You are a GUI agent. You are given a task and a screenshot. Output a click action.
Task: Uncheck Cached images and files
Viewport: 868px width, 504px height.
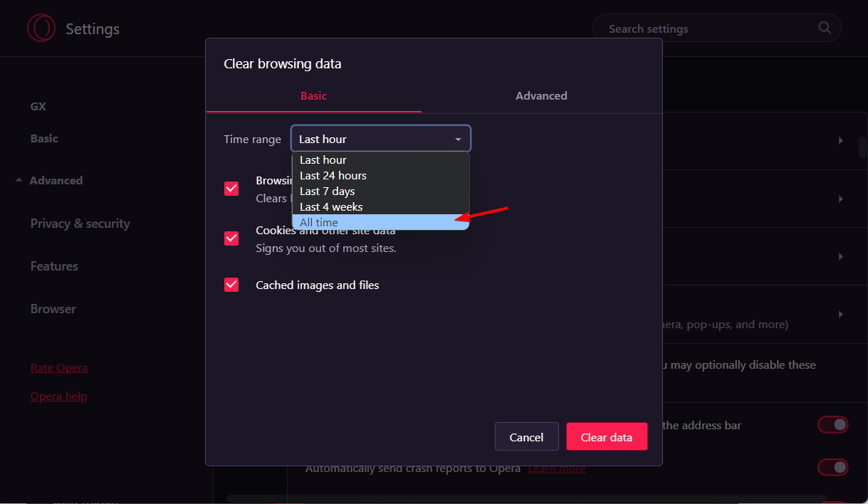(x=231, y=285)
